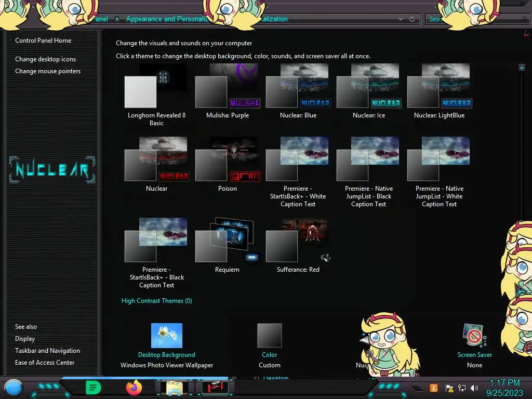532x399 pixels.
Task: Expand the address bar history dropdown
Action: 401,19
